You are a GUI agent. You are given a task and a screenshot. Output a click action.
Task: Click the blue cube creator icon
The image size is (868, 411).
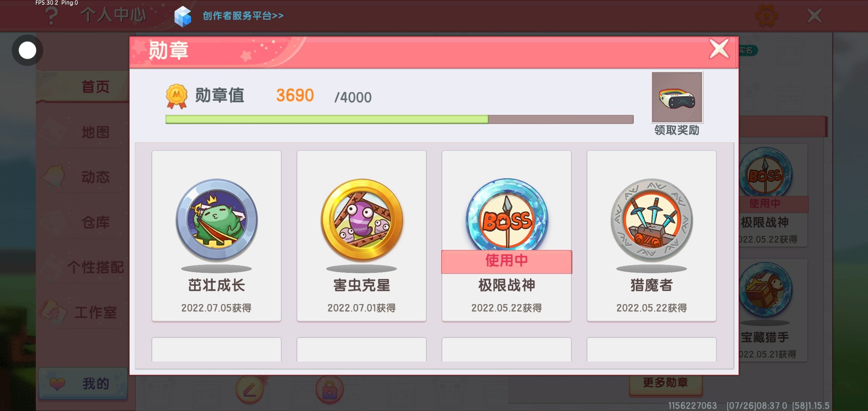183,16
